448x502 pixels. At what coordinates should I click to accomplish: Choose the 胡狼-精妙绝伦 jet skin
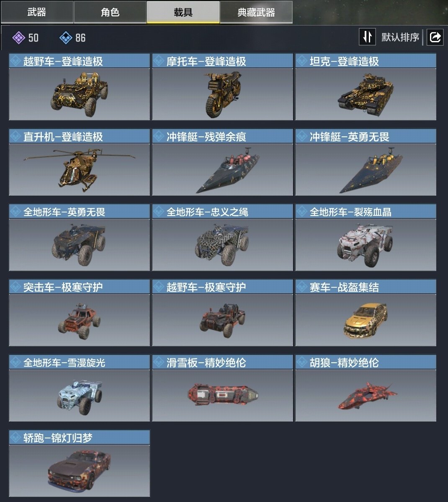coord(366,388)
